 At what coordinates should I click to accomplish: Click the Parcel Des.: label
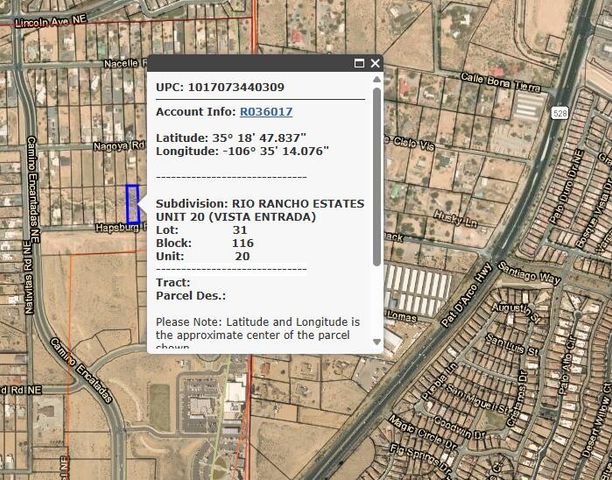click(191, 296)
